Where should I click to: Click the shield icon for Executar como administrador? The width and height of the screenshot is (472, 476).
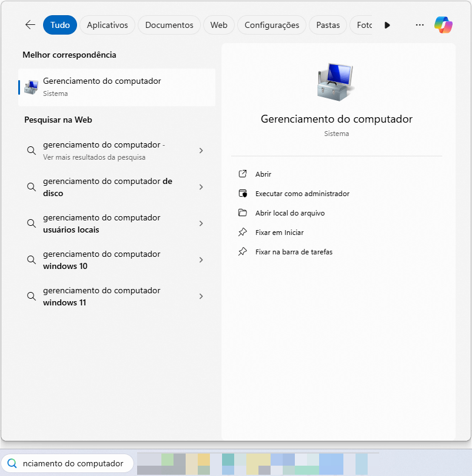tap(243, 193)
